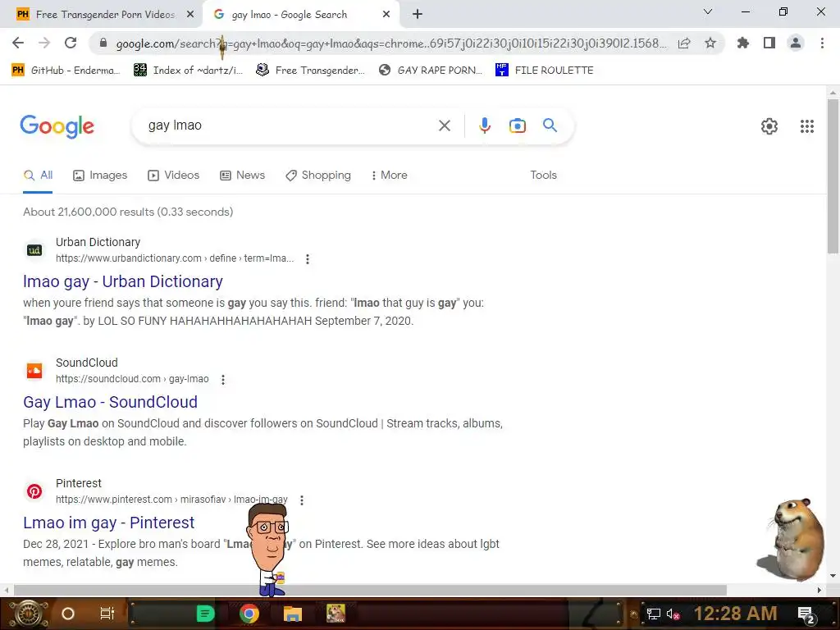Open the Google apps grid
This screenshot has height=630, width=840.
pos(807,126)
